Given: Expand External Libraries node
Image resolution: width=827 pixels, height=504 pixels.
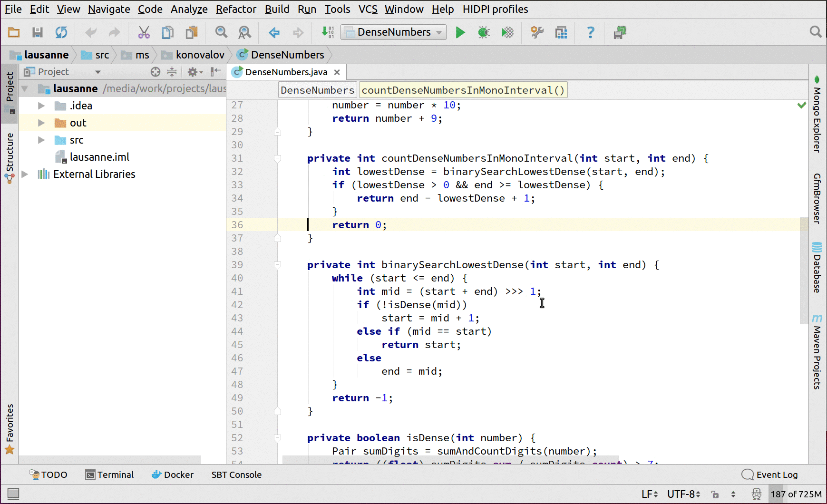Looking at the screenshot, I should [25, 174].
